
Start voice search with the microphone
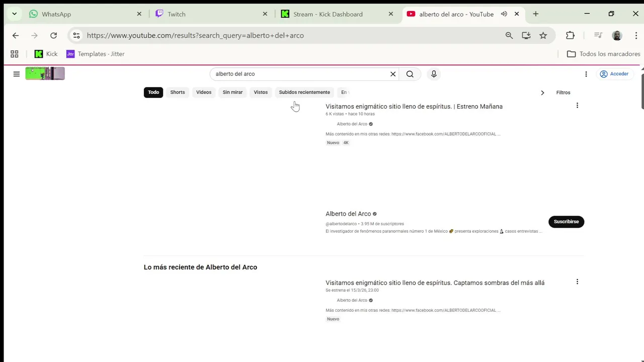[x=434, y=74]
